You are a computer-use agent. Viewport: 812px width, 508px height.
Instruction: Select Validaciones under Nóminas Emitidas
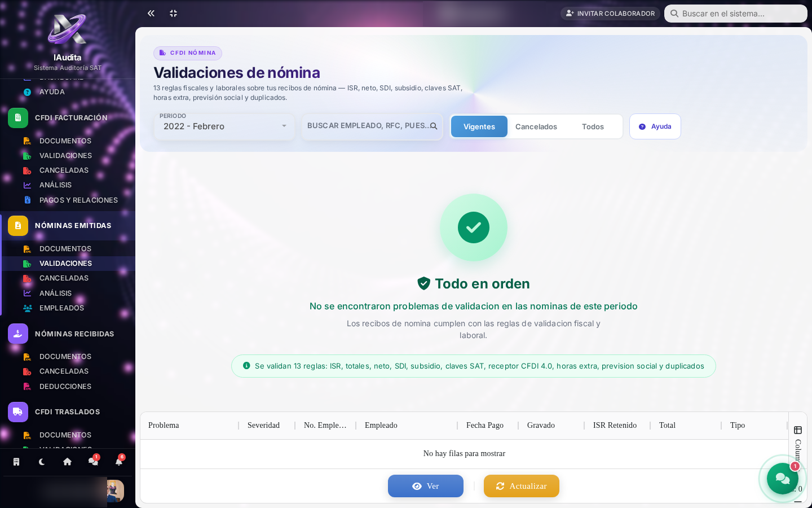[68, 264]
